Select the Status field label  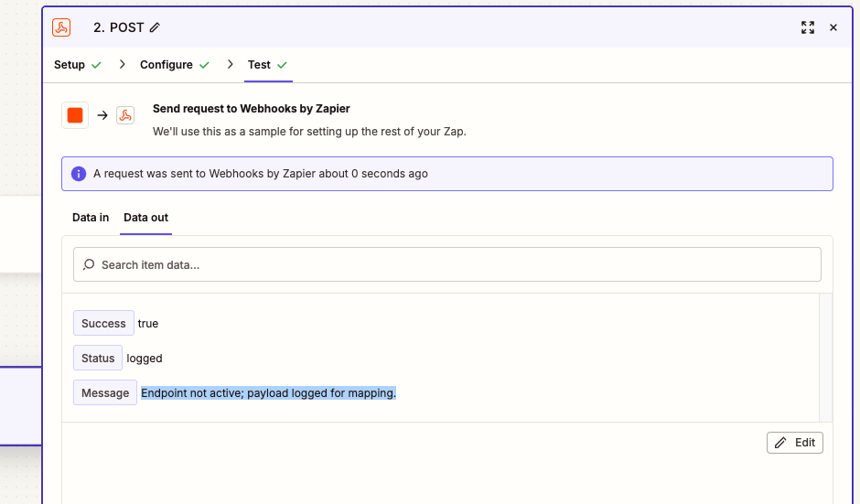tap(98, 358)
